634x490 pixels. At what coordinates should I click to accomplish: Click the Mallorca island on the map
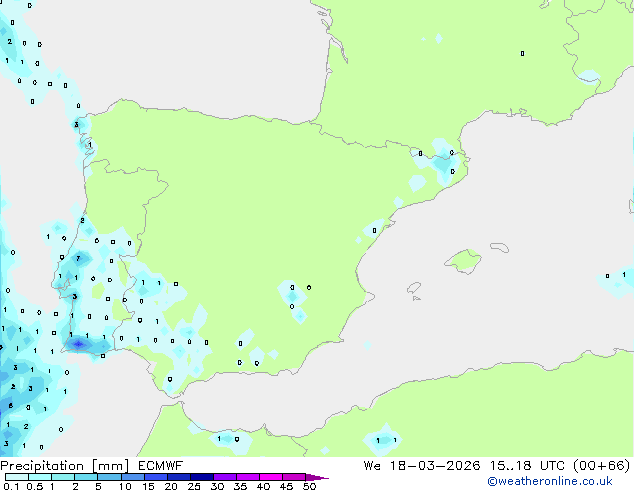click(462, 262)
